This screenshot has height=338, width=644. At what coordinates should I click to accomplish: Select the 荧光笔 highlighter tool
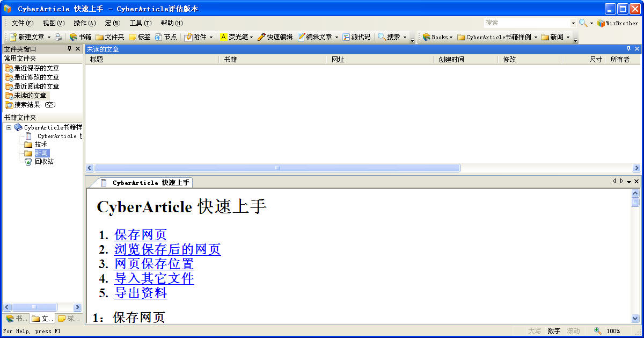233,37
